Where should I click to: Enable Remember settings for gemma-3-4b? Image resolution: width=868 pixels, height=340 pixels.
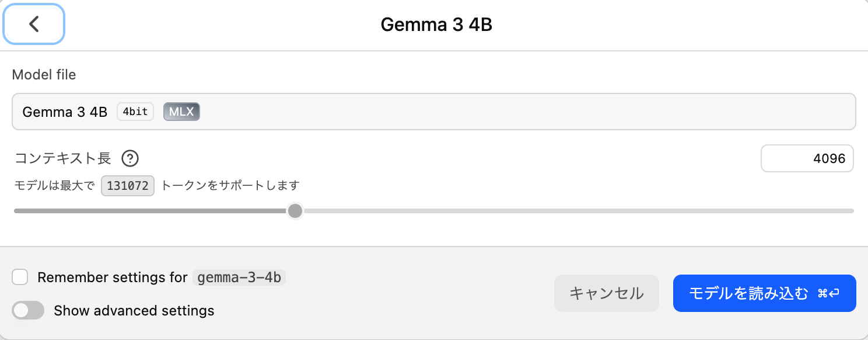(x=20, y=277)
